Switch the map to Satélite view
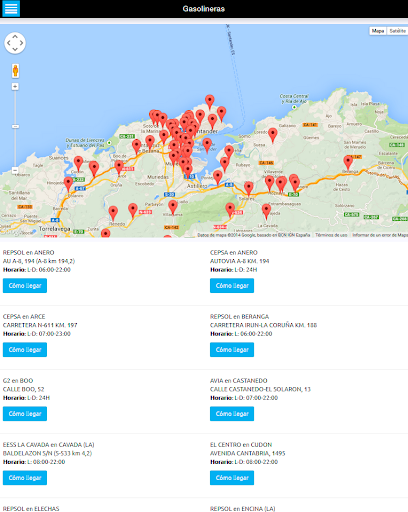Image resolution: width=408 pixels, height=512 pixels. tap(397, 31)
